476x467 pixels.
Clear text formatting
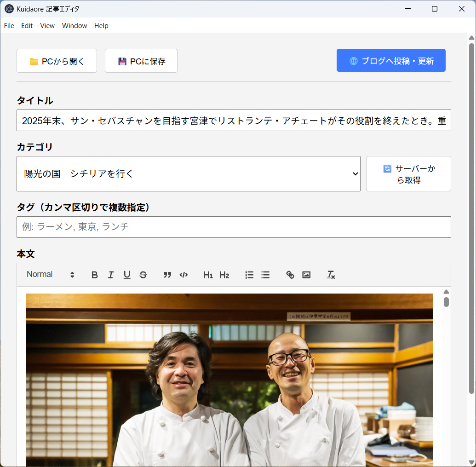point(331,275)
